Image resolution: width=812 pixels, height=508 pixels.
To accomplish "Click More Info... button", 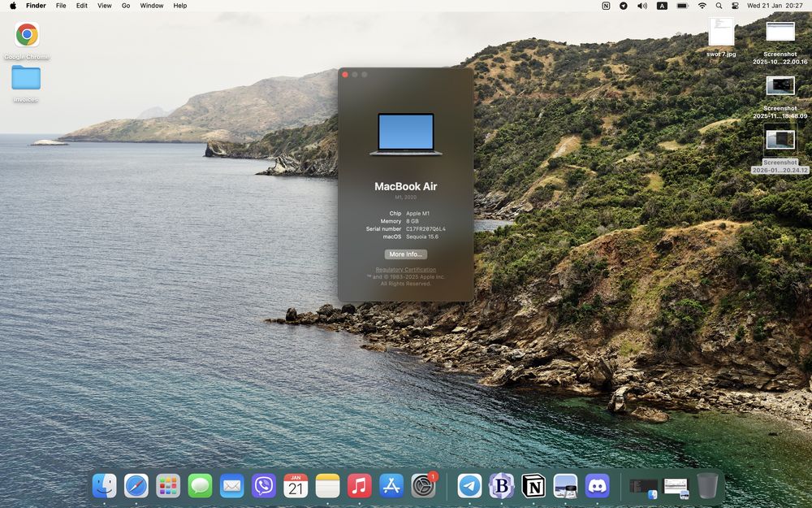I will (x=405, y=254).
